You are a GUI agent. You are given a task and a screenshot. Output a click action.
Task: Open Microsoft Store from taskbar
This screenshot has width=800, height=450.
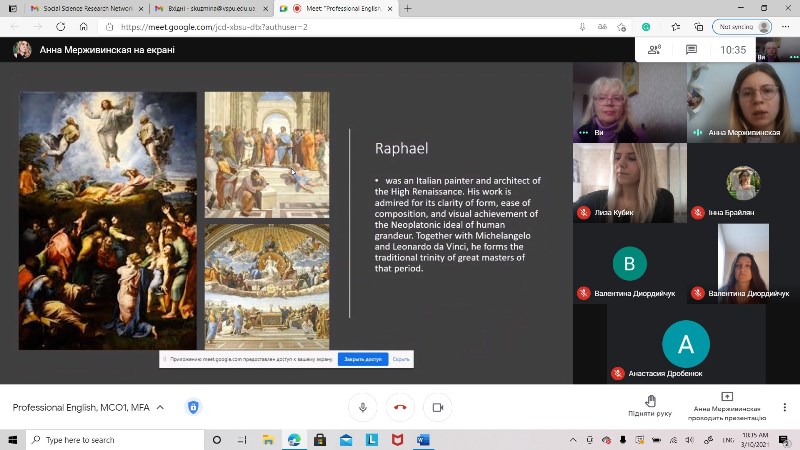(320, 440)
